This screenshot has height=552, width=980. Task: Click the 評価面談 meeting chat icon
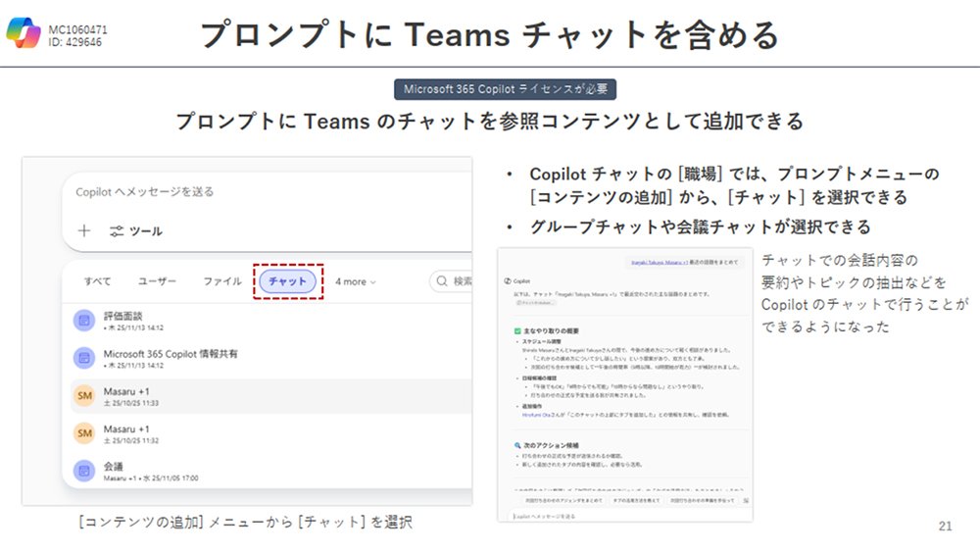(83, 321)
